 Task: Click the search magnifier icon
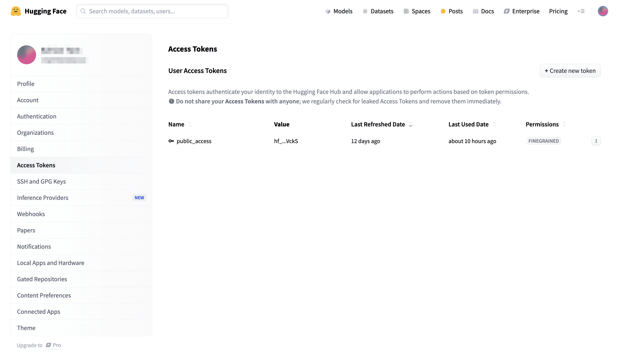tap(83, 11)
